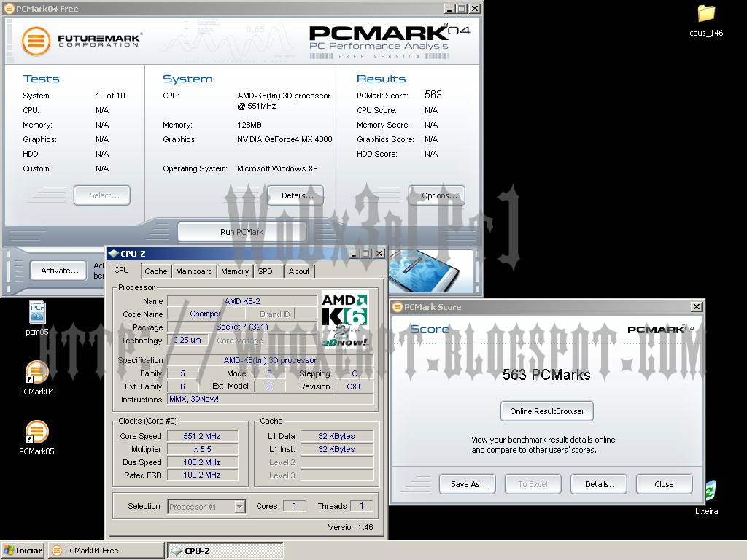Click the NVIDIA GeForce4 MX 4000 text
The width and height of the screenshot is (747, 560).
click(285, 139)
